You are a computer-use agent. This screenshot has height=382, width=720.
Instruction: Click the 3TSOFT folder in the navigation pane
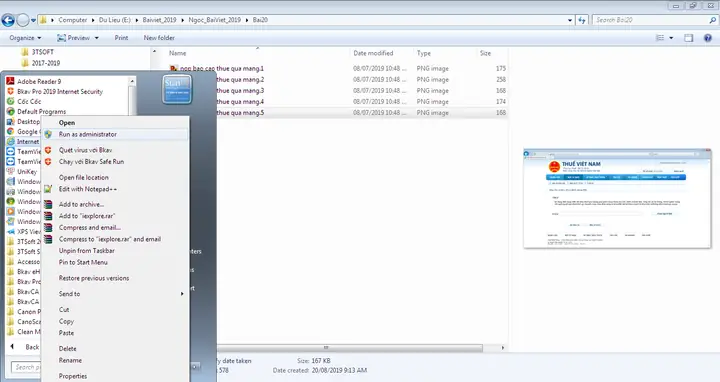37,52
